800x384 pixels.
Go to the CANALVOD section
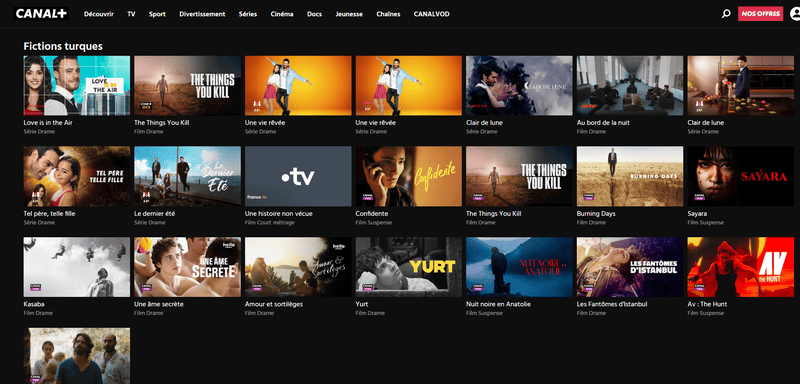click(x=432, y=14)
